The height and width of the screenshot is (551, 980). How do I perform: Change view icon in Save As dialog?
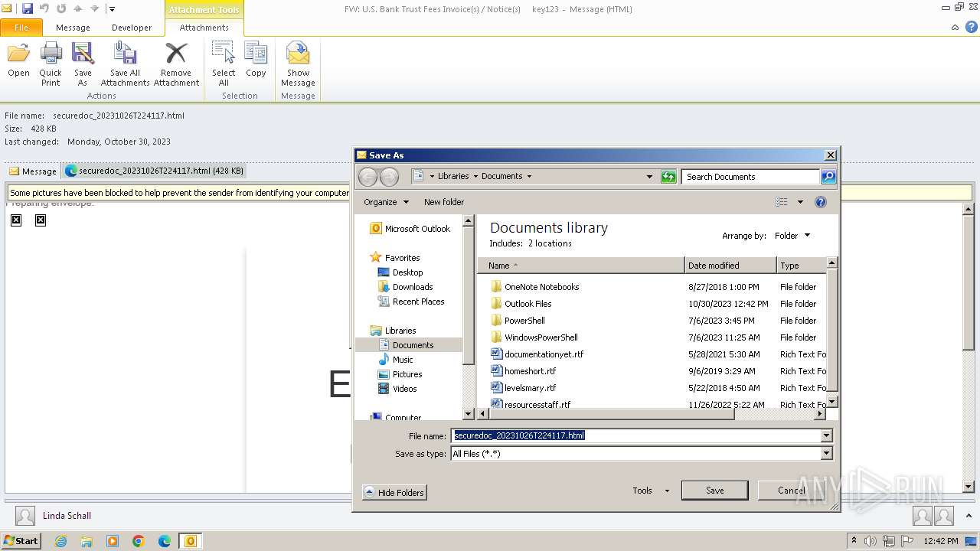click(781, 202)
